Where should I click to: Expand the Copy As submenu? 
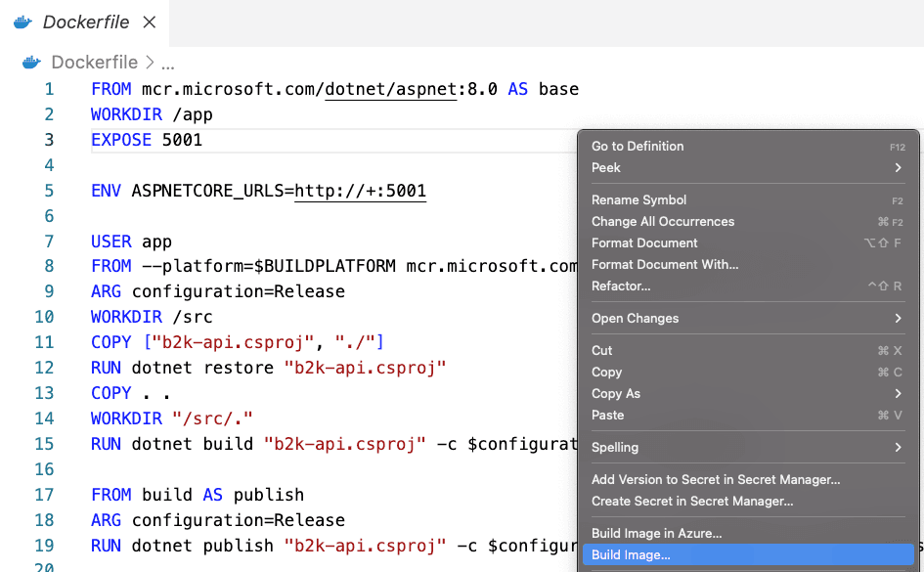pos(748,393)
